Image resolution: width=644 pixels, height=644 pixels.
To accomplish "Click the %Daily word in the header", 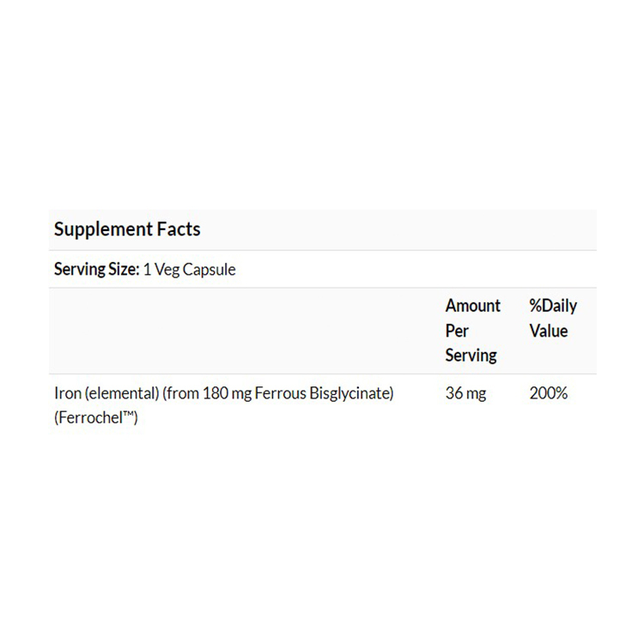I will (553, 307).
